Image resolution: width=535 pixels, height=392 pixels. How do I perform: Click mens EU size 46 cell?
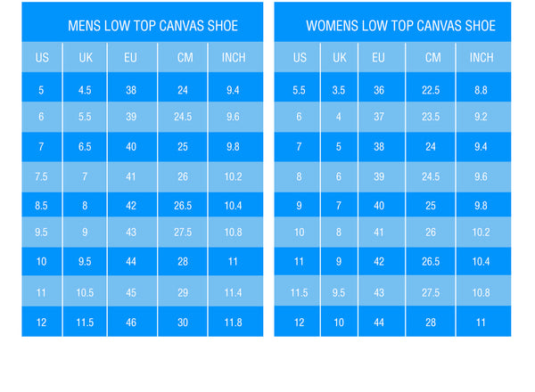point(131,322)
